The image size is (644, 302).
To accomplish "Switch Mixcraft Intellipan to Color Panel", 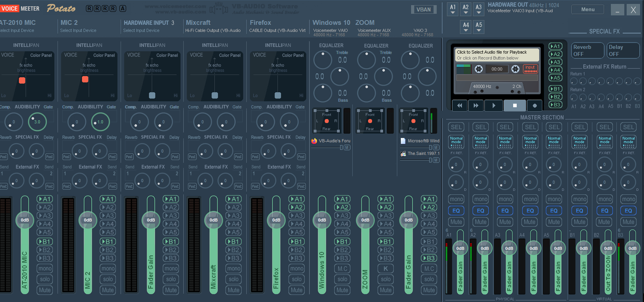I will pyautogui.click(x=230, y=55).
